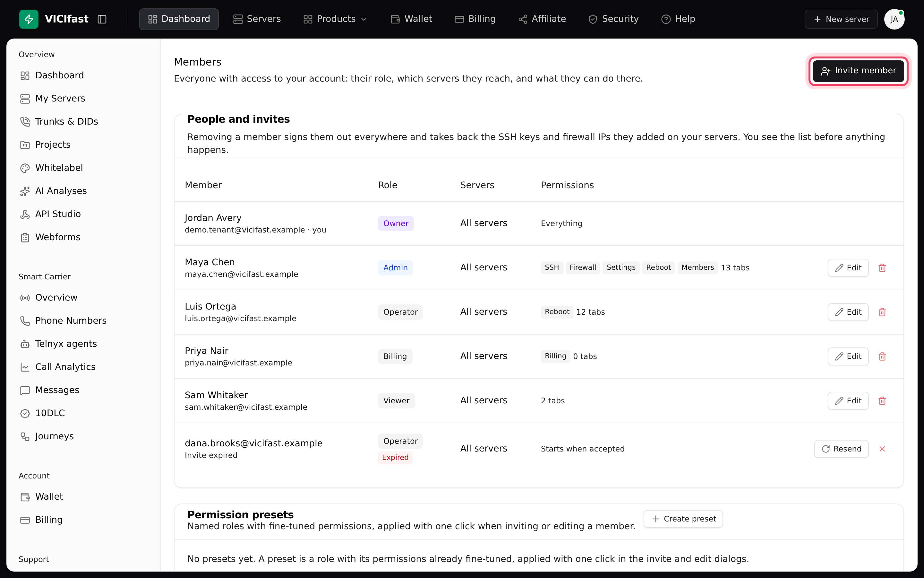Click maya.chen@vicifast.example email
This screenshot has width=924, height=578.
[241, 274]
